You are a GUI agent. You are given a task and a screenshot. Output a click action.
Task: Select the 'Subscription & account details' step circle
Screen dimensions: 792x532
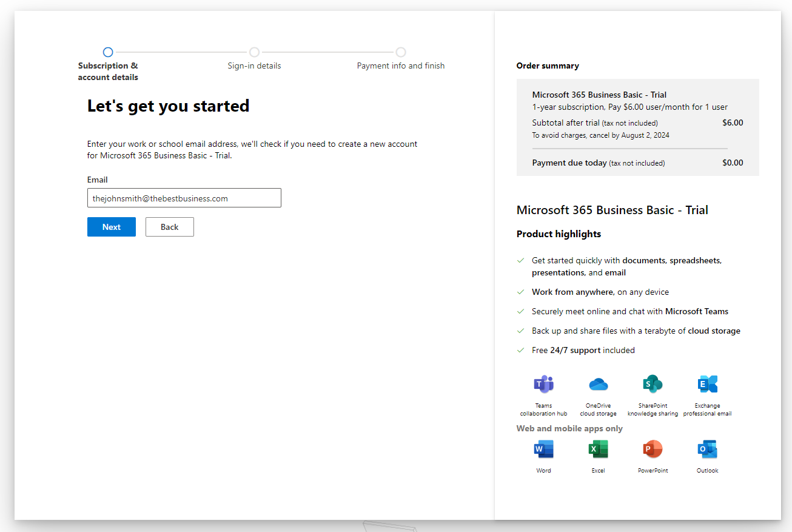[108, 52]
